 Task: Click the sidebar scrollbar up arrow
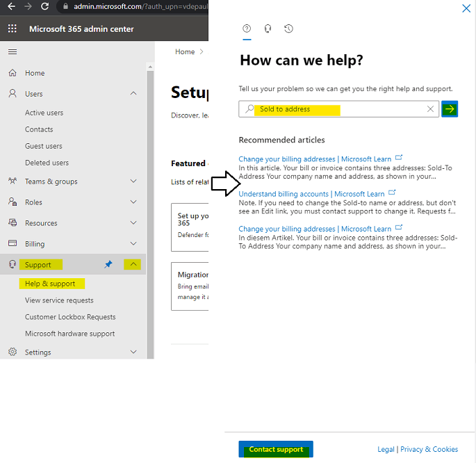coord(150,67)
